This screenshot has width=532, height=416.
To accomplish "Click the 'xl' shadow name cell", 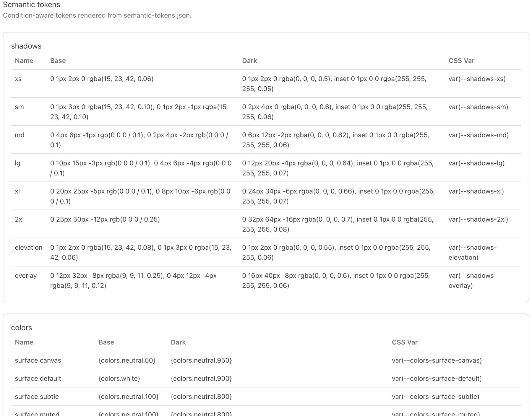I will [x=17, y=191].
